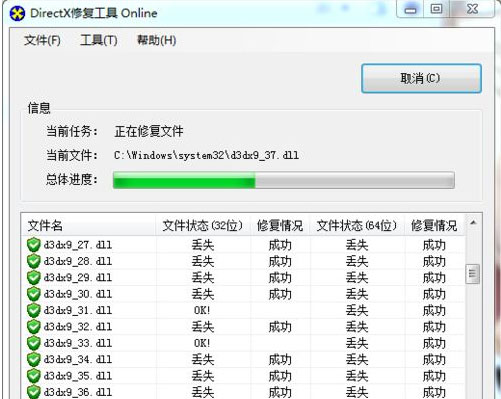This screenshot has height=399, width=501.
Task: Click the 取消(C) cancel button
Action: click(x=421, y=78)
